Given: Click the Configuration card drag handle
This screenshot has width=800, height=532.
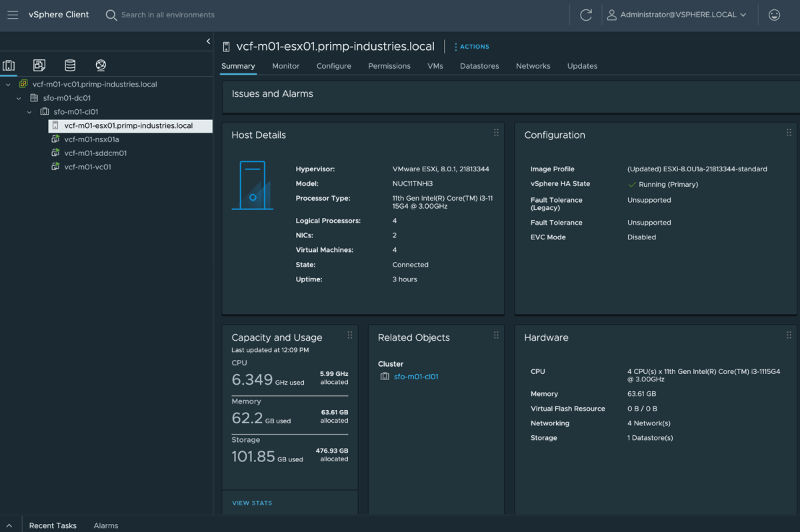Looking at the screenshot, I should [x=789, y=133].
